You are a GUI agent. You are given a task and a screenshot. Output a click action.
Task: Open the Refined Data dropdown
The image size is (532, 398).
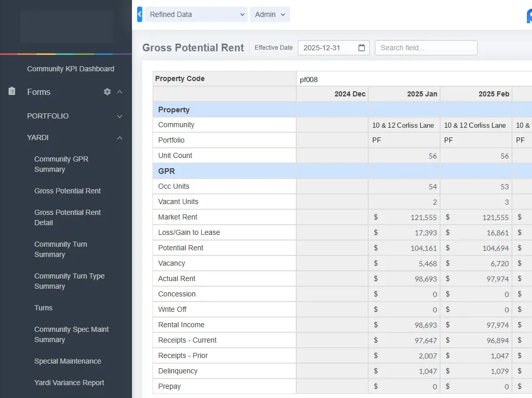[x=196, y=14]
